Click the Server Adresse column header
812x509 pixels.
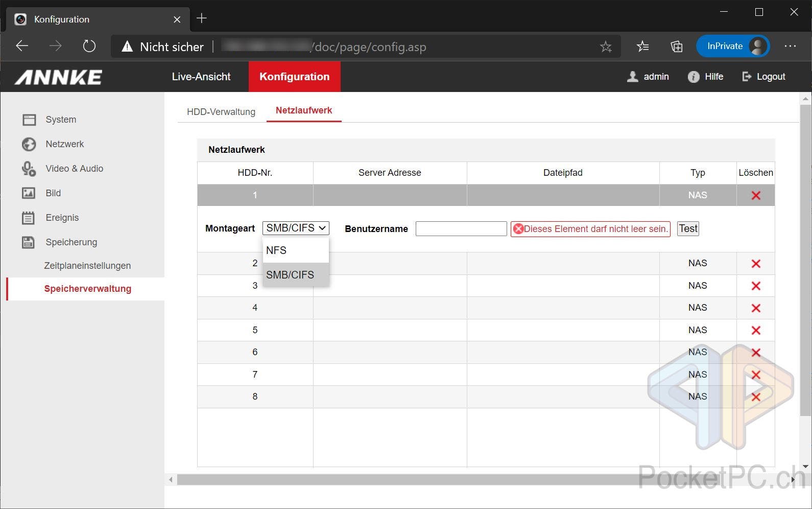point(390,173)
